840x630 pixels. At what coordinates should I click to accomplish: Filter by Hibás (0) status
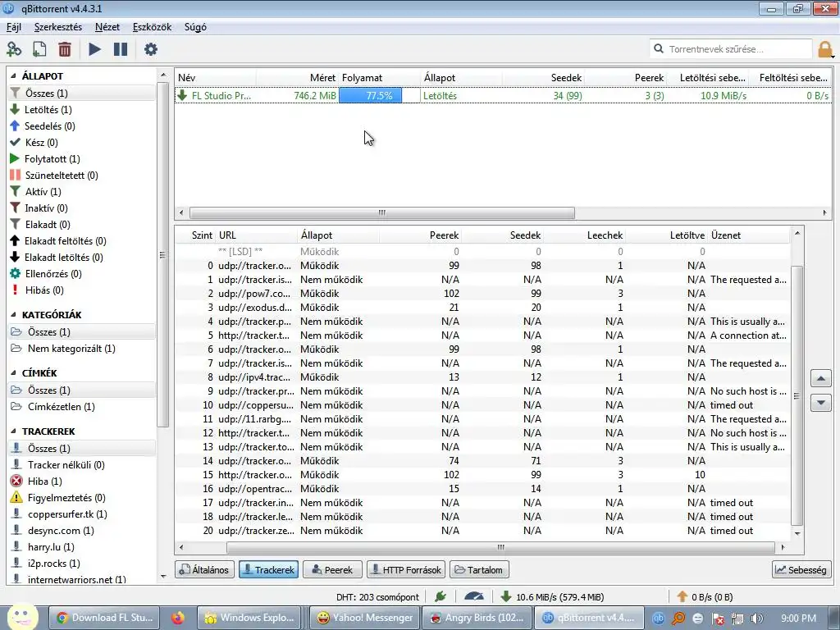(82, 290)
